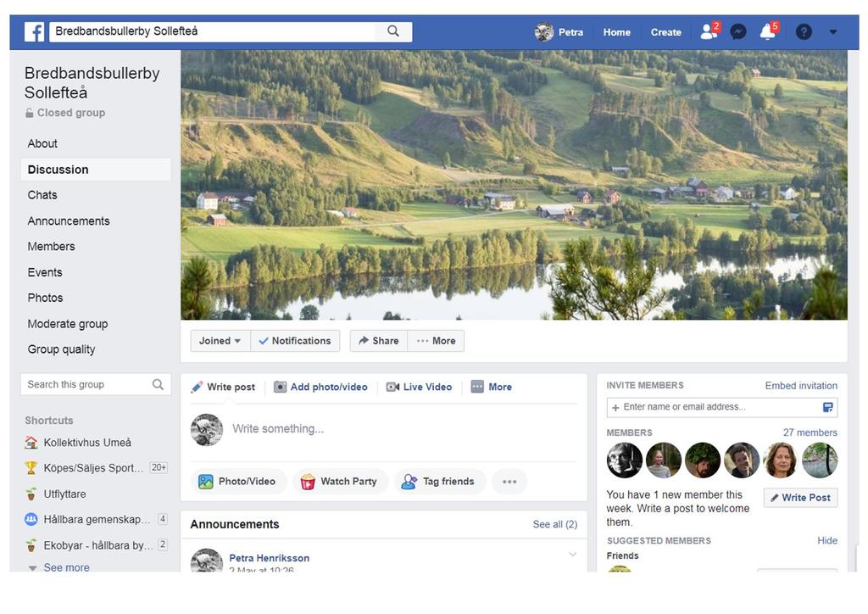The height and width of the screenshot is (614, 868).
Task: Open the group More menu button
Action: click(437, 340)
